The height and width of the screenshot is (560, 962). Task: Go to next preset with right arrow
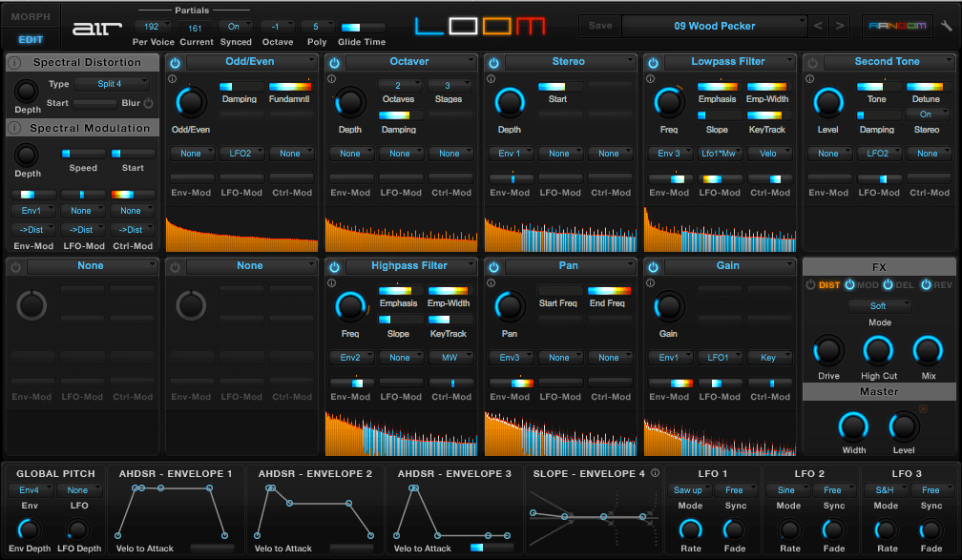(840, 26)
